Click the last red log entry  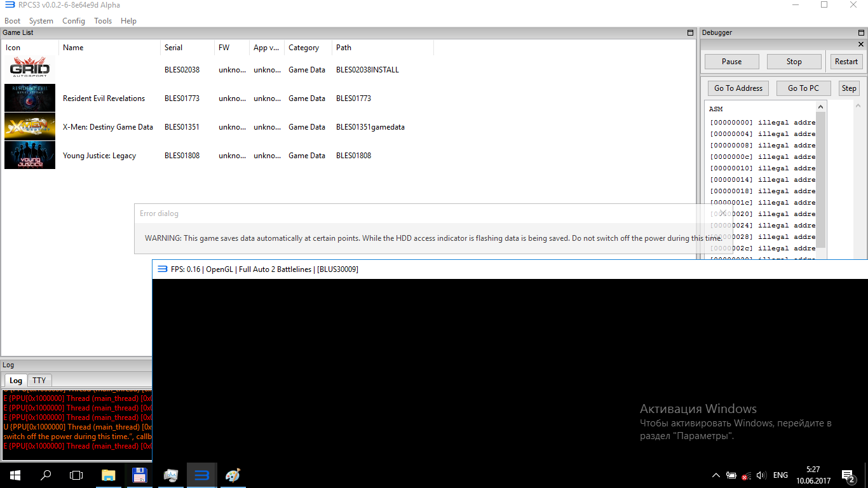click(x=78, y=446)
